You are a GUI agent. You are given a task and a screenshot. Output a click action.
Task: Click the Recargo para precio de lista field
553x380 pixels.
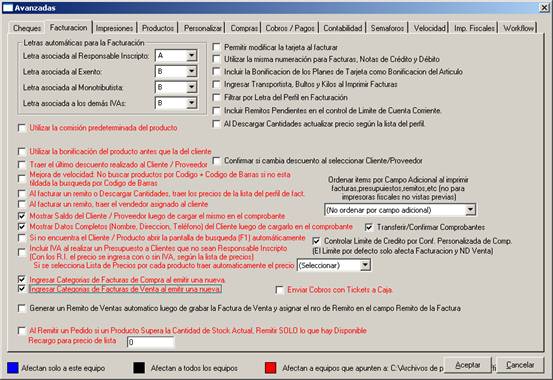point(151,342)
